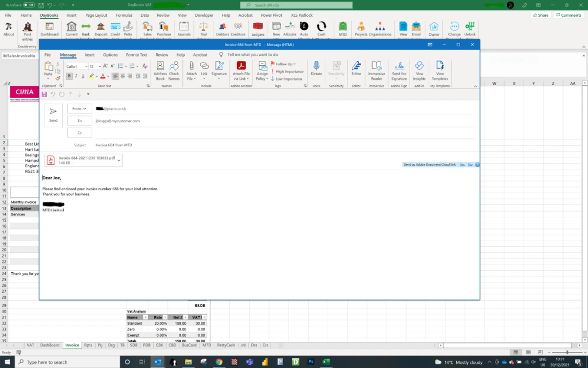Open Viva Insights add-in
The width and height of the screenshot is (588, 368).
coord(419,70)
